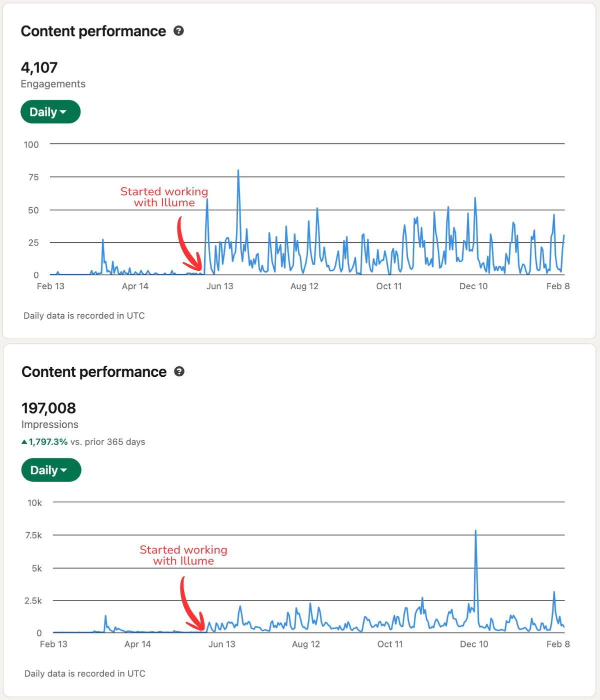
Task: Click Aug 12 label on impressions chart axis
Action: click(x=306, y=644)
